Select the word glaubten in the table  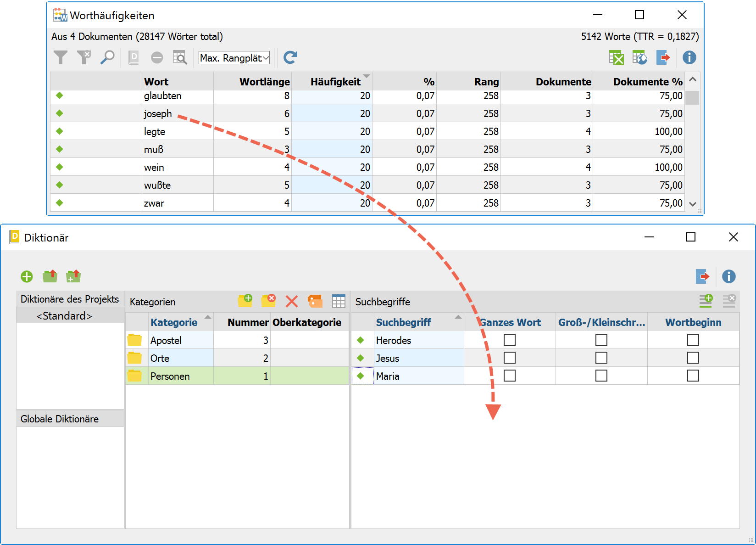[x=162, y=96]
